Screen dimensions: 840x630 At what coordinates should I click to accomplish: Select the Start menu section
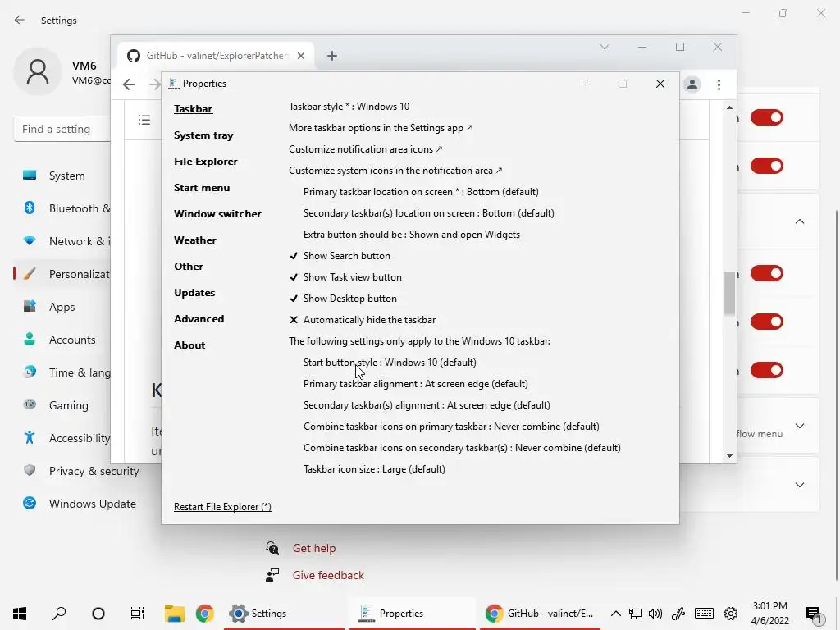point(202,188)
